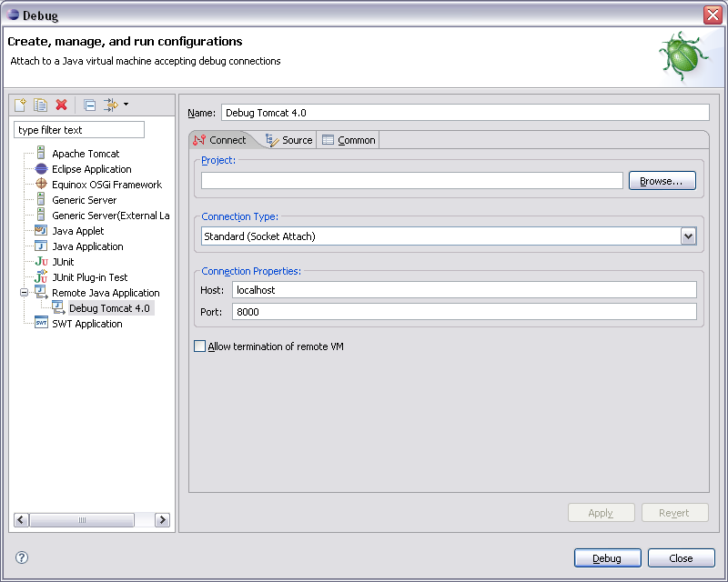Select SWT Application tree entry
This screenshot has height=582, width=728.
click(x=86, y=324)
